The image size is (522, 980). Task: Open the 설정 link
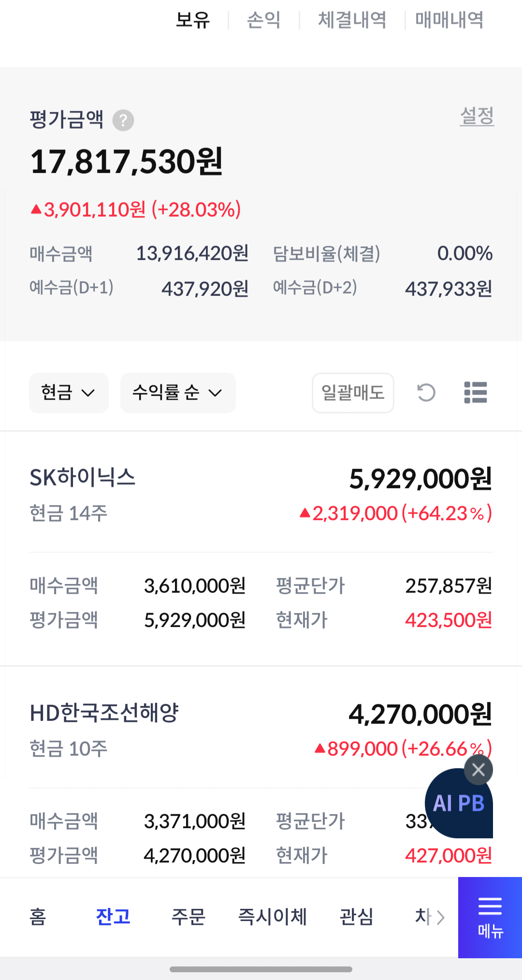pos(477,116)
